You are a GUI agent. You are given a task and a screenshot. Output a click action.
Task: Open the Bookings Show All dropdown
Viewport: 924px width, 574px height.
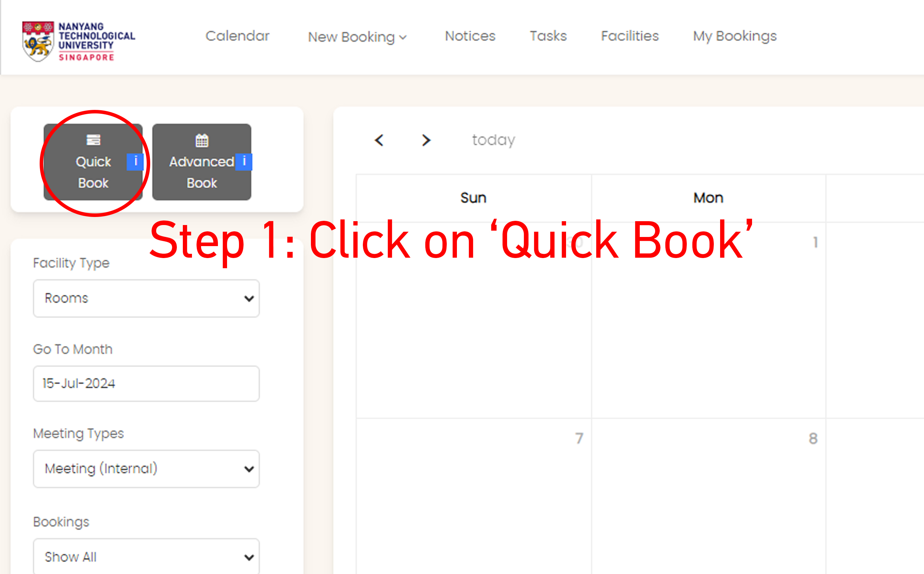(x=146, y=557)
